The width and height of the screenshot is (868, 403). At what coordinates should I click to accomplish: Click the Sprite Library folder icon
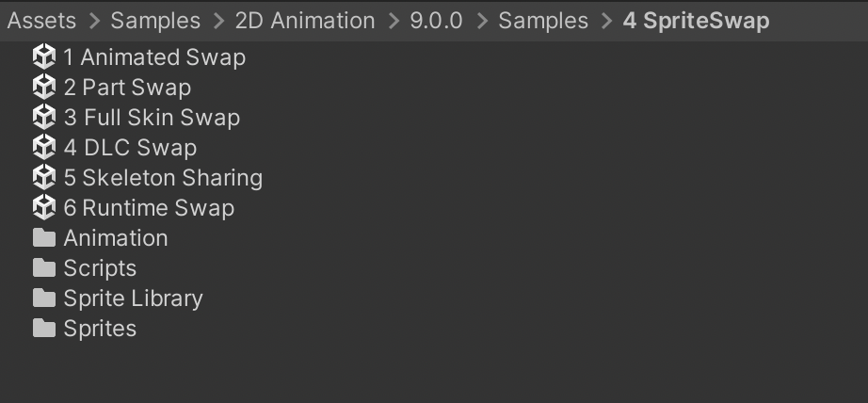[44, 298]
